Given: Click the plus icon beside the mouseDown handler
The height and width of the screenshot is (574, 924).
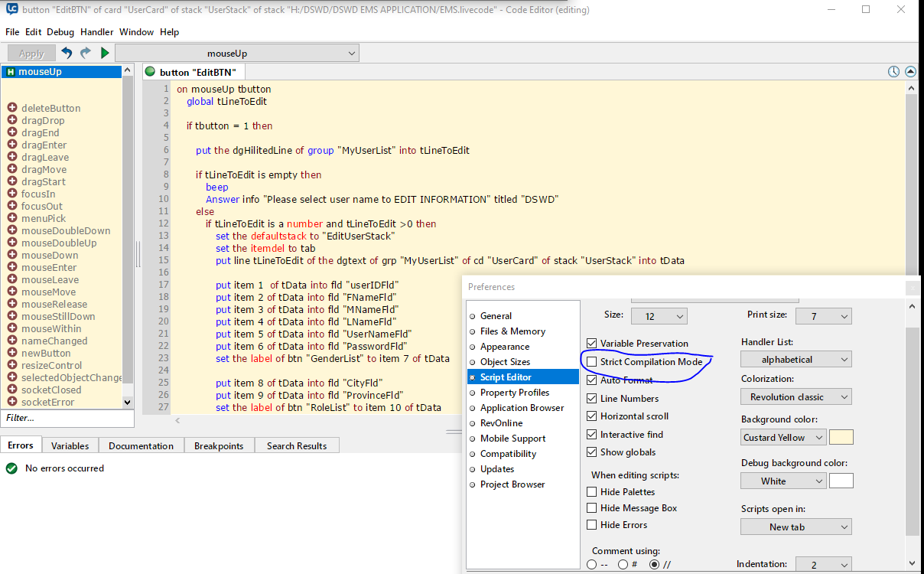Looking at the screenshot, I should point(12,255).
